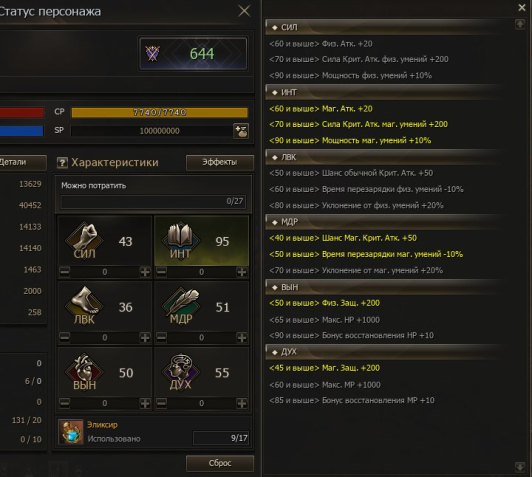Click the Сброс reset button
This screenshot has height=477, width=532.
(220, 463)
